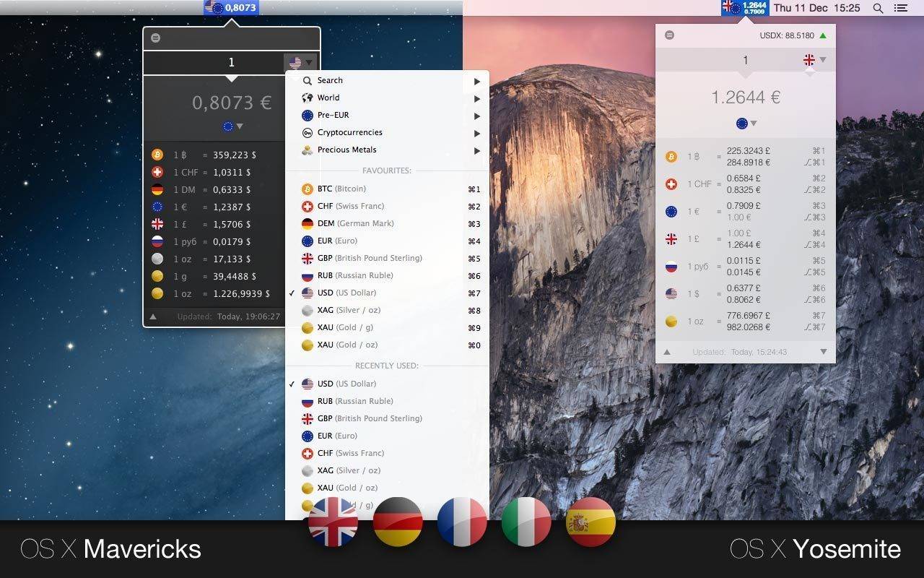Choose CHF (Swiss Franc) in Recently Used
924x578 pixels.
pos(387,453)
